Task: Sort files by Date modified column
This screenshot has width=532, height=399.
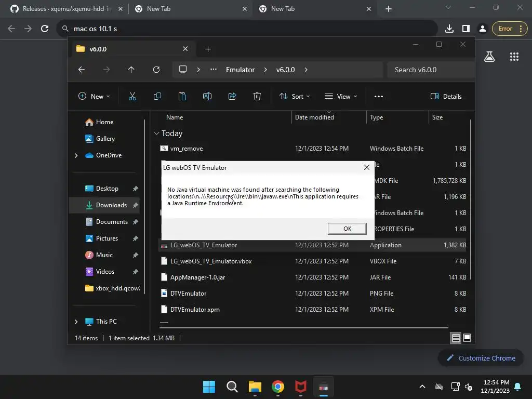Action: coord(314,117)
